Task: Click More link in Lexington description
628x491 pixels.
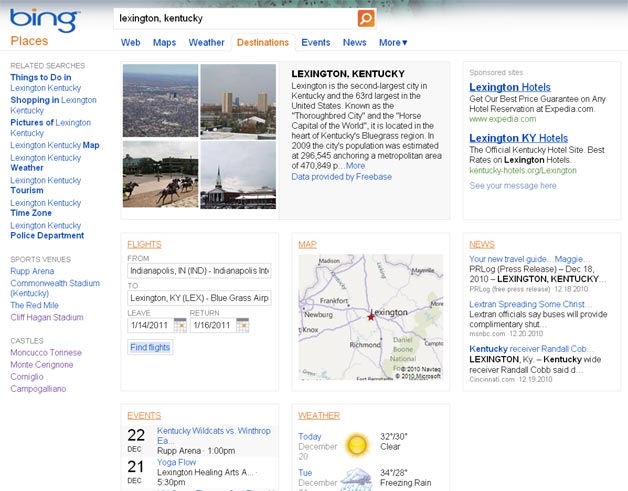Action: (x=355, y=165)
